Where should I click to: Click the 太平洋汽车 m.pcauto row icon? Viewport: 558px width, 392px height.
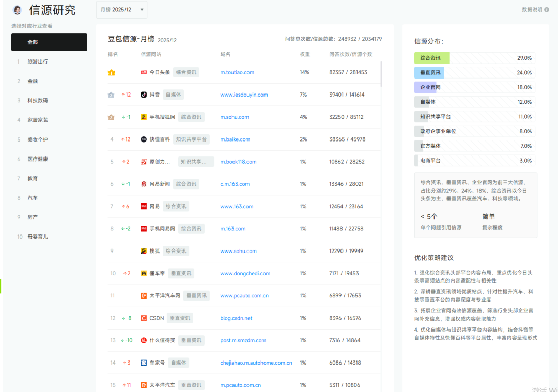(144, 385)
